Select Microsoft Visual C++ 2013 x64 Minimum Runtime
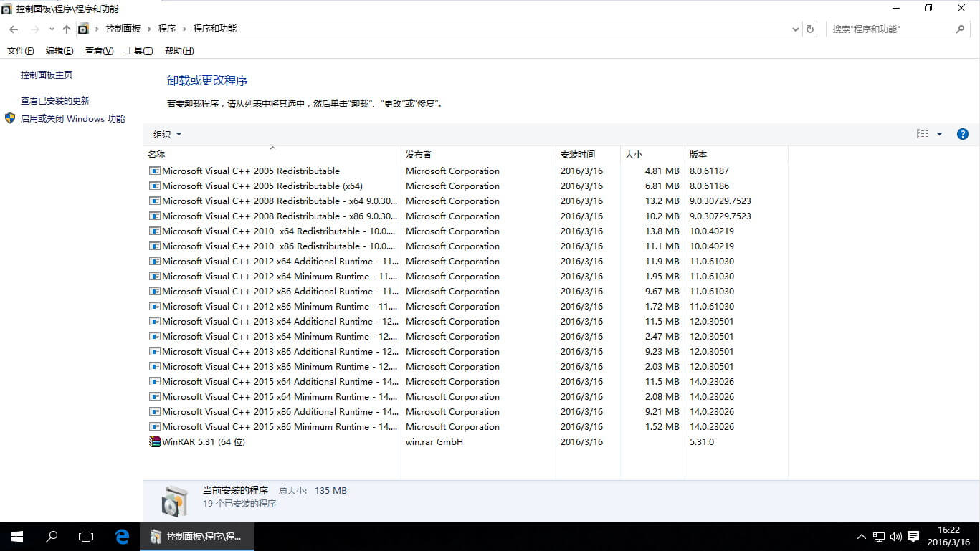Screen dimensions: 980x551 (x=280, y=337)
